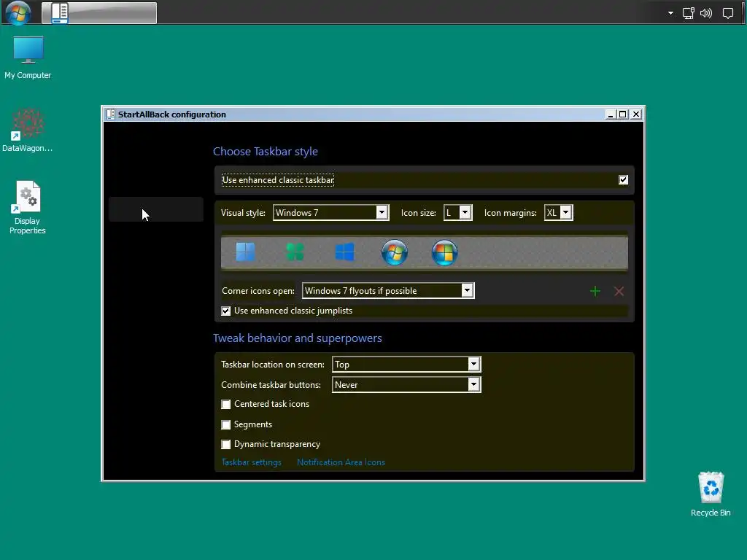This screenshot has height=560, width=747.
Task: Show hidden tray icons arrow
Action: click(670, 13)
